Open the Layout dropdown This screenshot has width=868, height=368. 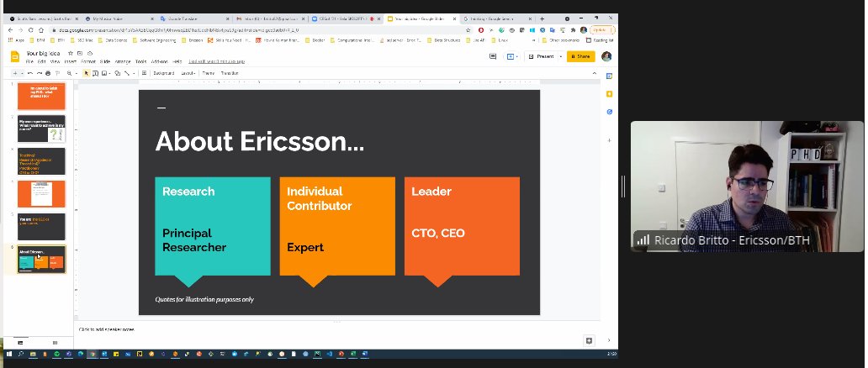[188, 73]
